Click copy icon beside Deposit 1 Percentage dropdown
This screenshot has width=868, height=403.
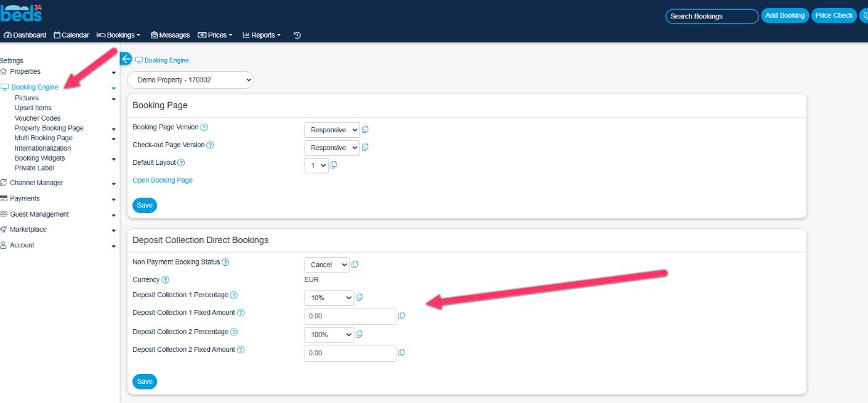[360, 298]
